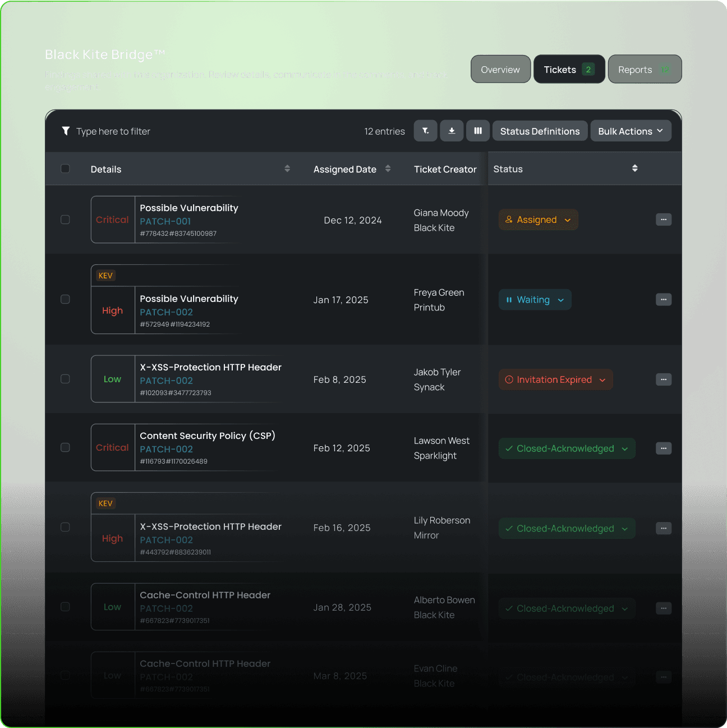This screenshot has width=727, height=728.
Task: Toggle the select all rows checkbox
Action: pyautogui.click(x=65, y=168)
